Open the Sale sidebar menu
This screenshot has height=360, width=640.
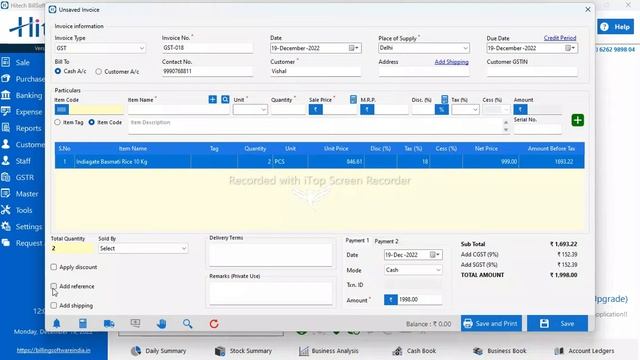22,62
